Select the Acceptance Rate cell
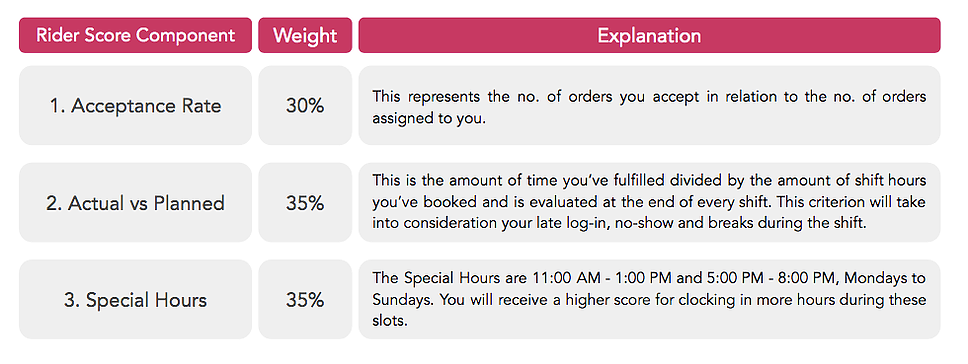 (135, 105)
